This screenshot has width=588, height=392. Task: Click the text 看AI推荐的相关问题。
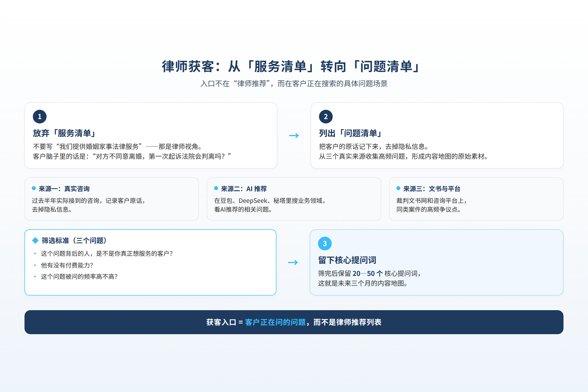(243, 209)
